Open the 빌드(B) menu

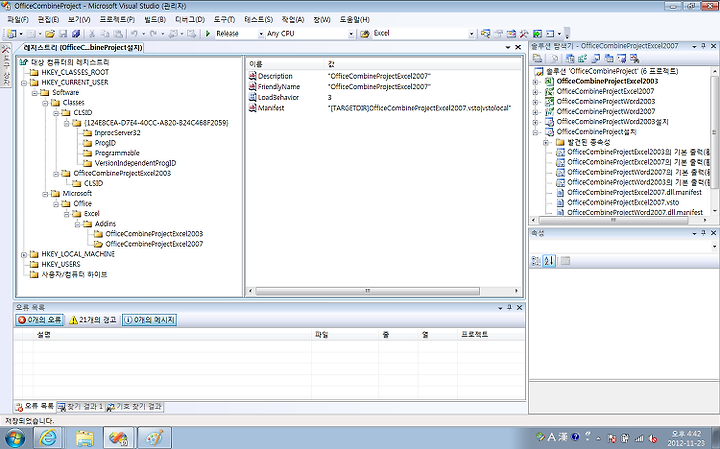(155, 19)
